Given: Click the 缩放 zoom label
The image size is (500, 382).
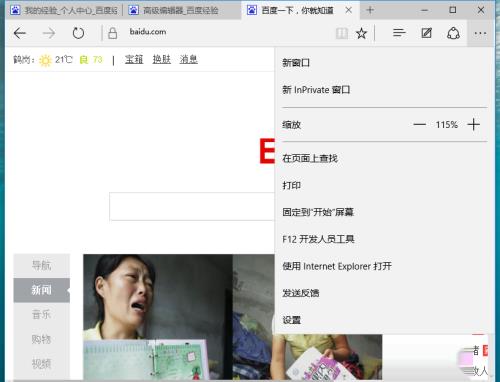Looking at the screenshot, I should 291,125.
